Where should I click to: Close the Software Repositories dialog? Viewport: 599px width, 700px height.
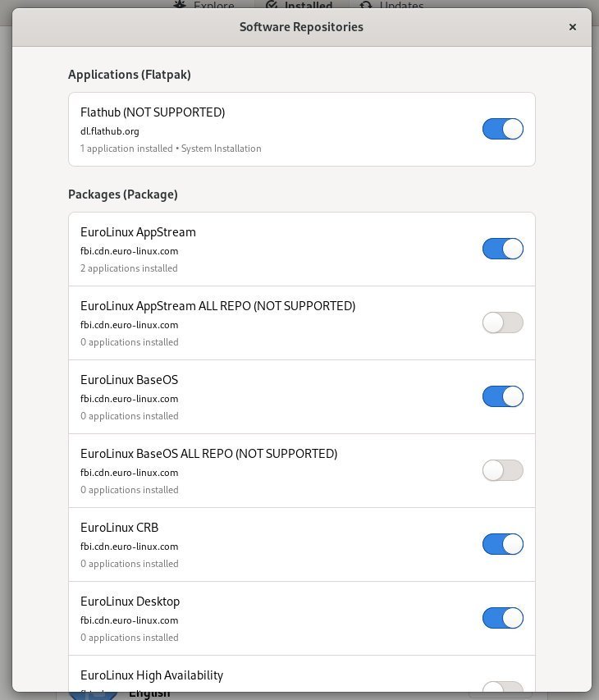tap(573, 27)
